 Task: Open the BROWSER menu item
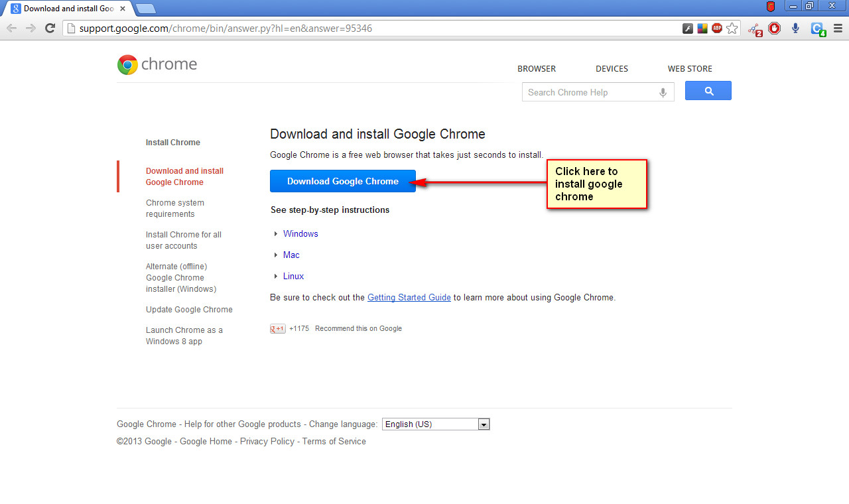[537, 69]
